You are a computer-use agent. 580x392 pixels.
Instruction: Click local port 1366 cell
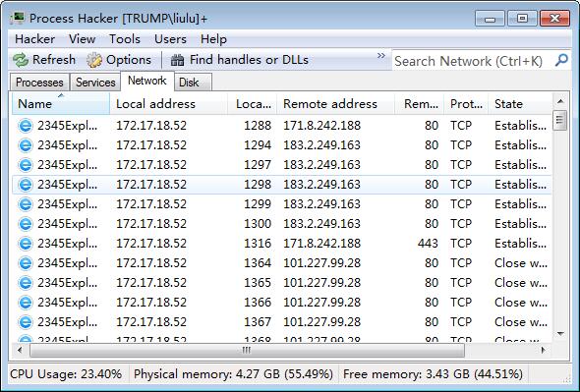(258, 303)
